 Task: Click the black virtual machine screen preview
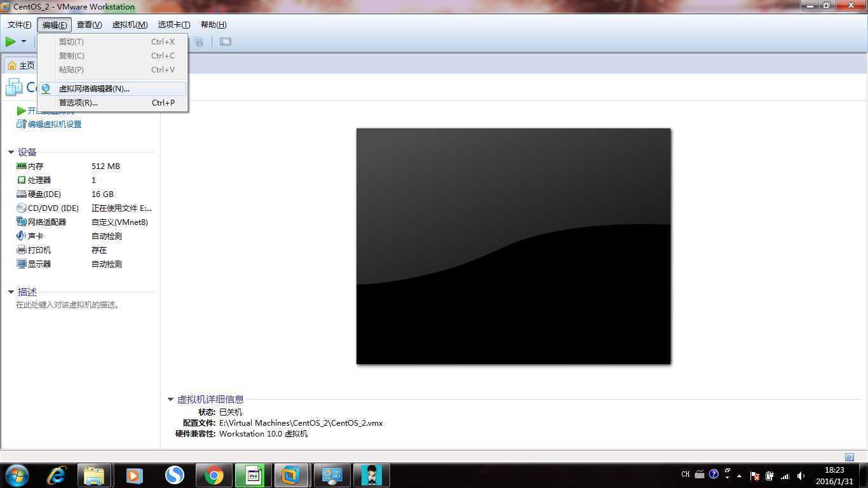[513, 246]
